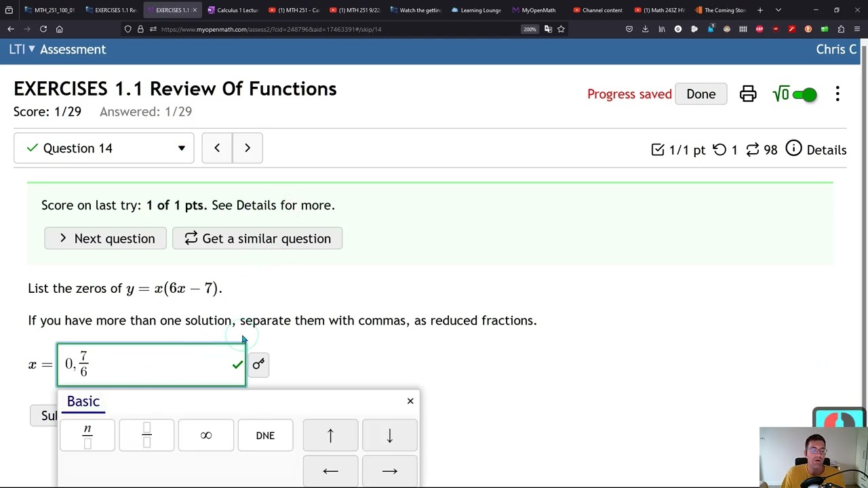Click the browser back button
The height and width of the screenshot is (488, 868).
[x=11, y=29]
